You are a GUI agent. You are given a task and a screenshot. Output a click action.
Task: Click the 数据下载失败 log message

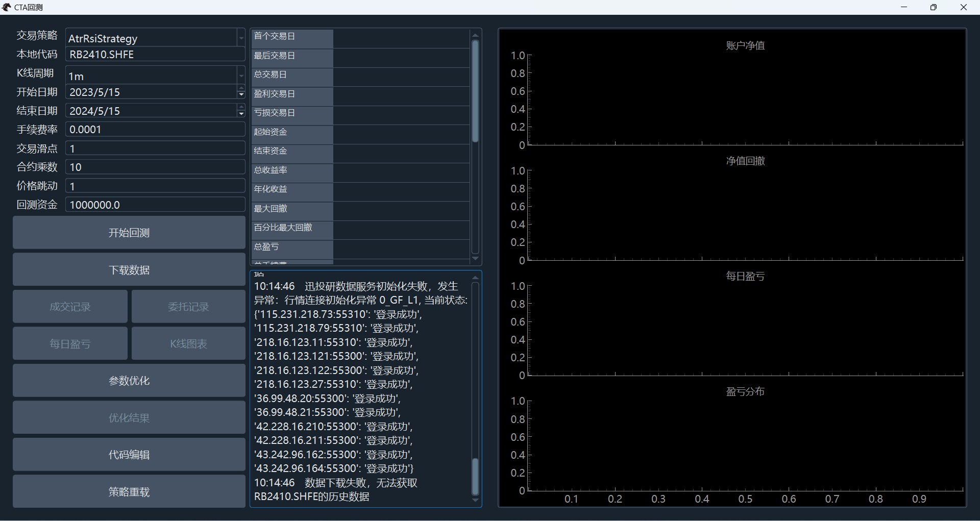(x=336, y=490)
